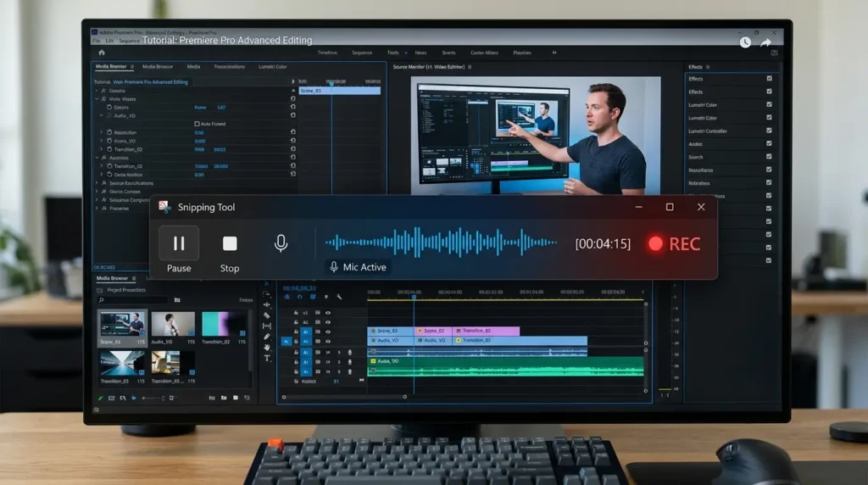Enable the Auto Fixed checkbox
868x485 pixels.
[x=197, y=124]
